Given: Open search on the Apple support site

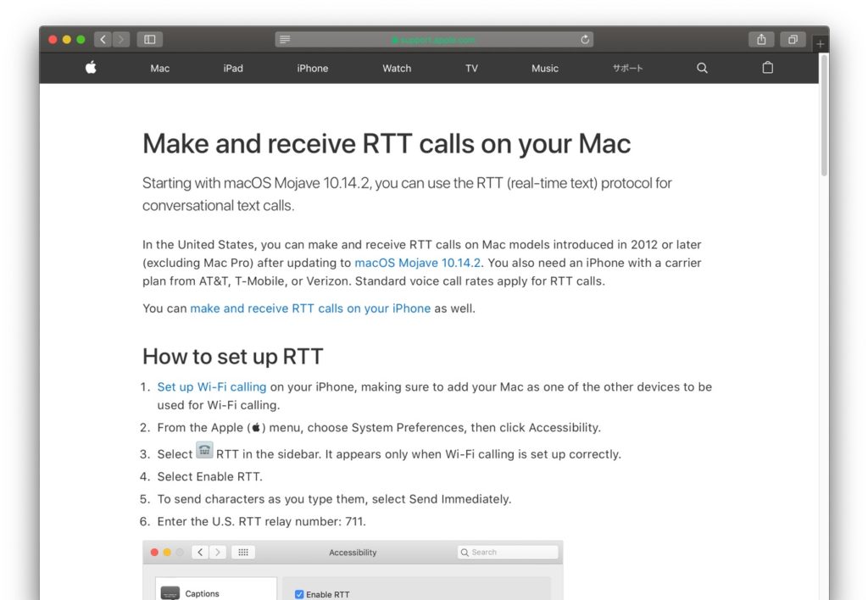Looking at the screenshot, I should (701, 68).
